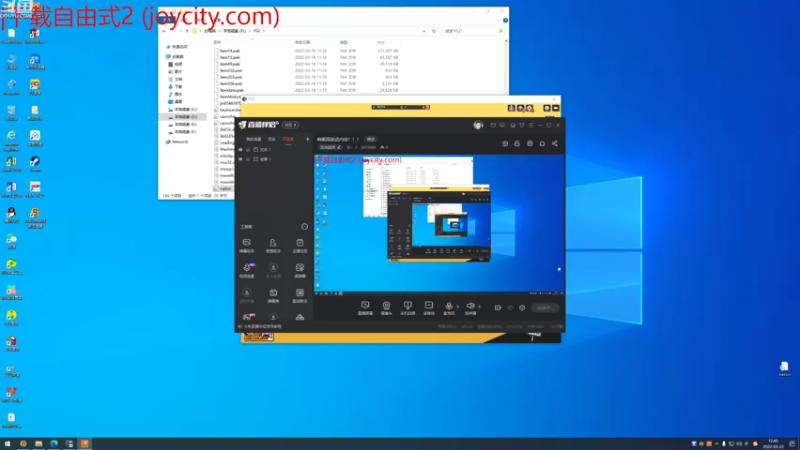Open the Explorer address bar history dropdown
The height and width of the screenshot is (450, 800).
[423, 31]
